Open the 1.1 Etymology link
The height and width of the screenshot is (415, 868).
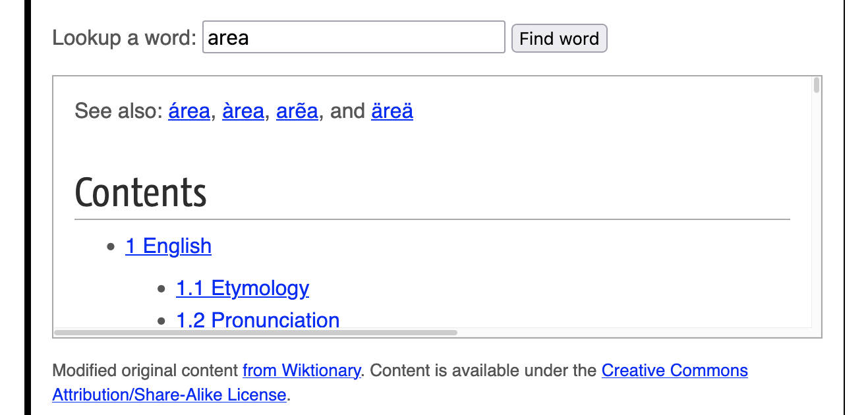coord(243,289)
